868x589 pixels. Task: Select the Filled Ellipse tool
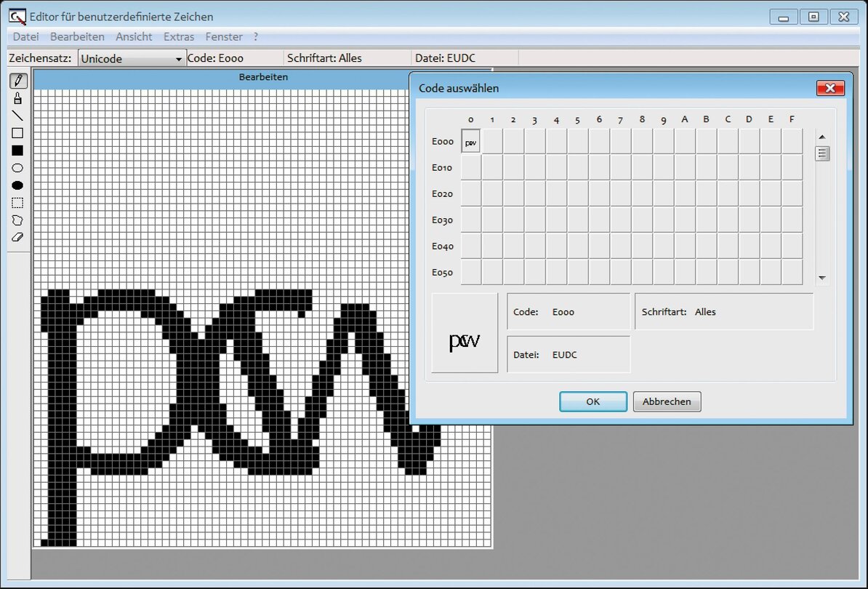click(18, 185)
